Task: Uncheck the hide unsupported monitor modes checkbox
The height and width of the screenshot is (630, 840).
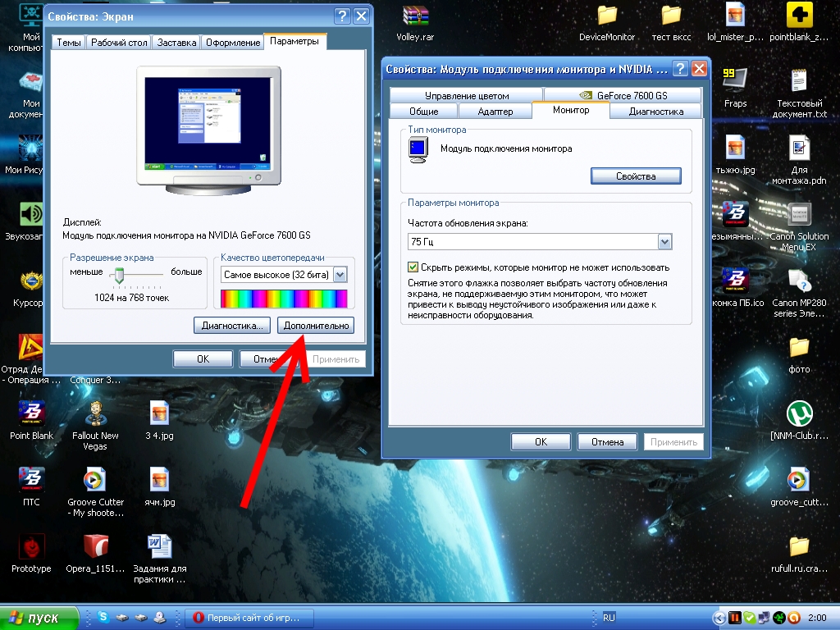Action: pos(413,267)
